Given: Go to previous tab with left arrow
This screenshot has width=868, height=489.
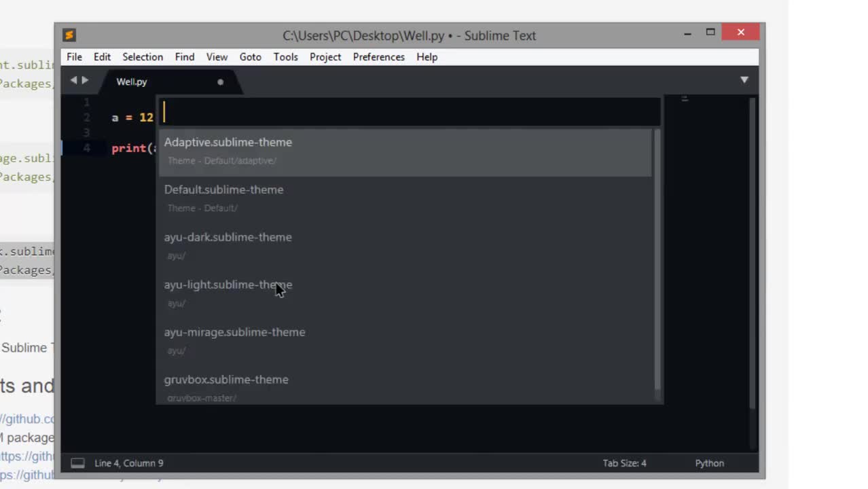Looking at the screenshot, I should point(73,80).
